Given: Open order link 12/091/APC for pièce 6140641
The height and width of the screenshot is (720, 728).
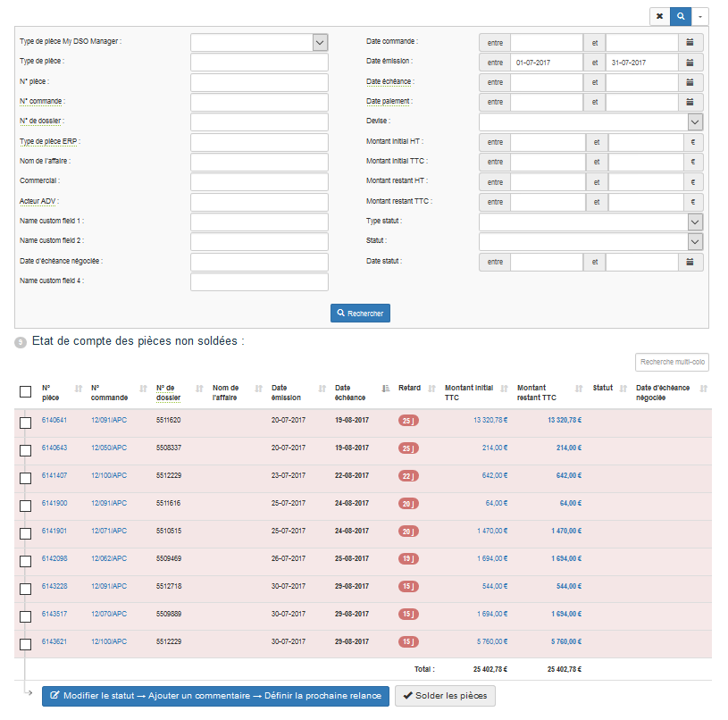Looking at the screenshot, I should coord(109,420).
